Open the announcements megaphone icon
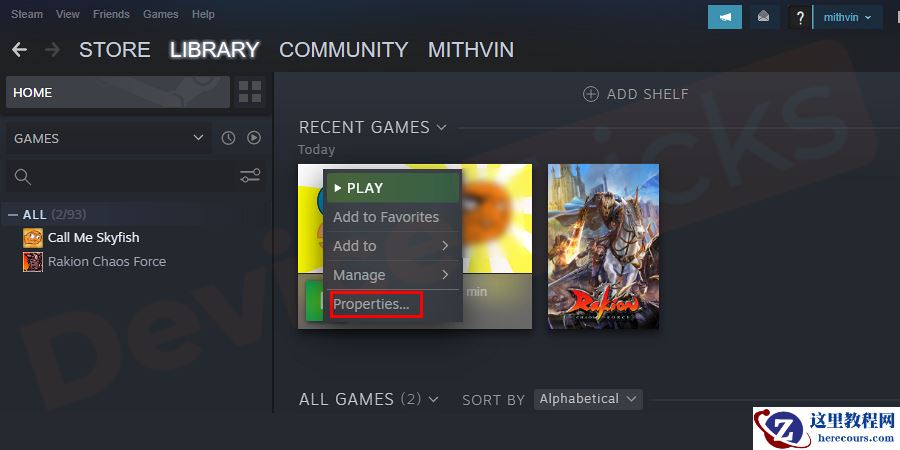The image size is (900, 450). click(725, 17)
